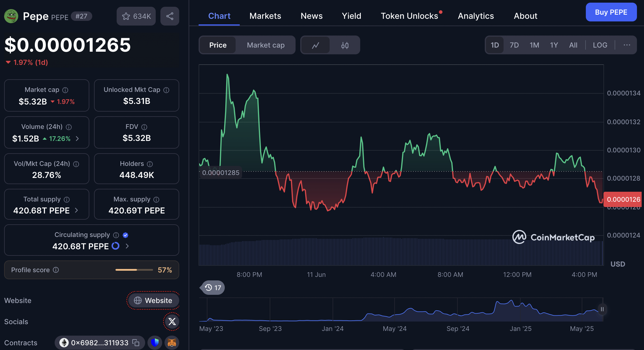This screenshot has height=350, width=644.
Task: Enable LOG scale on the chart
Action: coord(600,45)
